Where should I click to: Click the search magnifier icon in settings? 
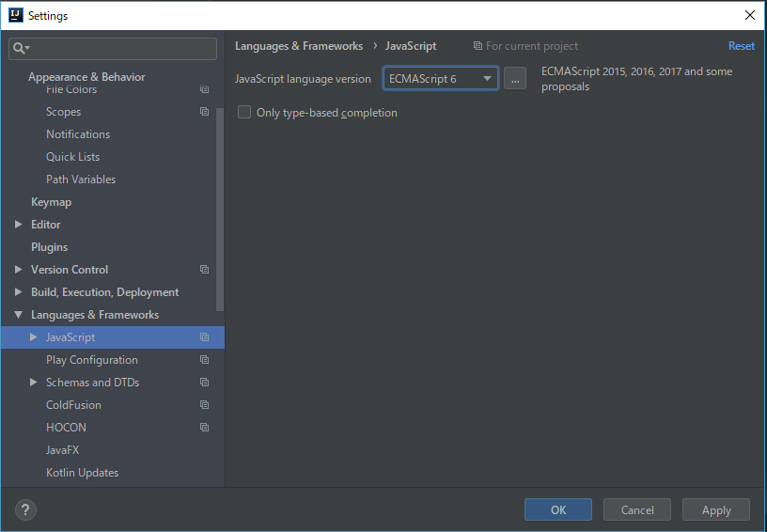click(21, 48)
